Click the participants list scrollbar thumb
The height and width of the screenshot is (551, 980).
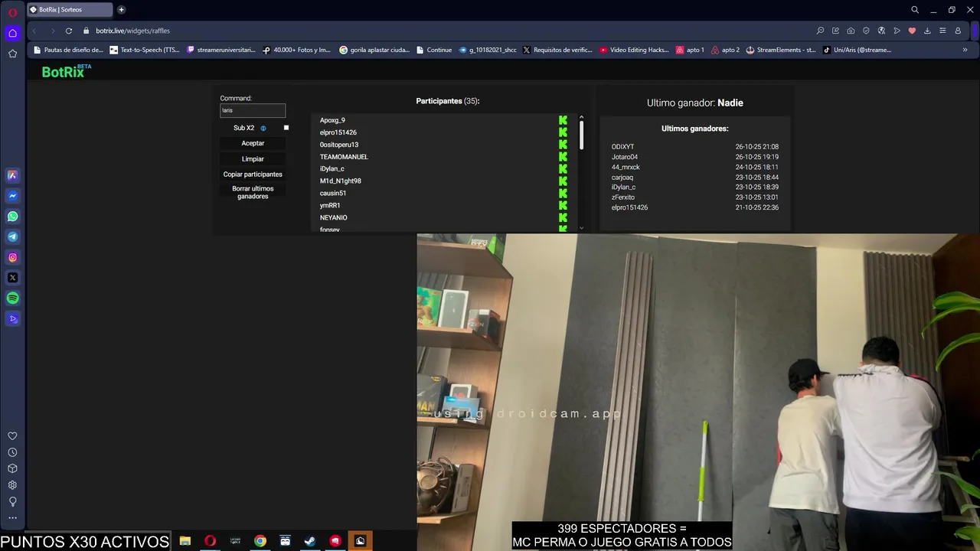581,135
